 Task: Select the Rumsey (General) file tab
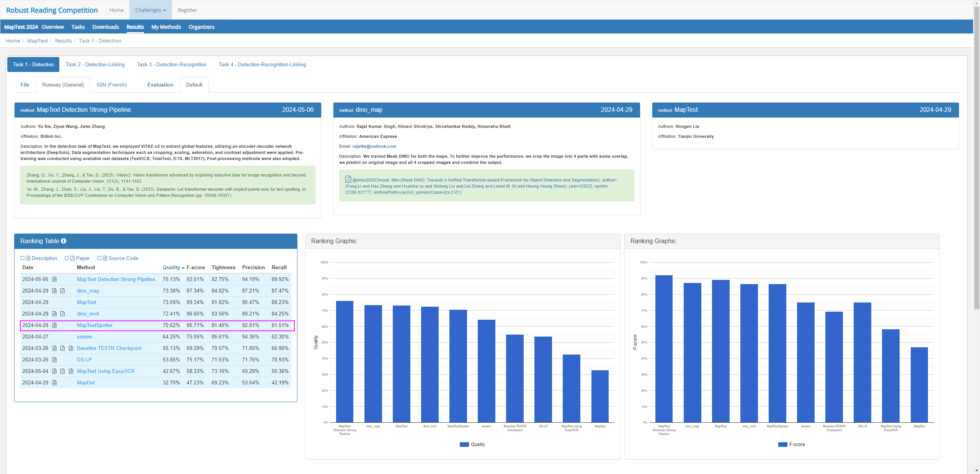[63, 85]
